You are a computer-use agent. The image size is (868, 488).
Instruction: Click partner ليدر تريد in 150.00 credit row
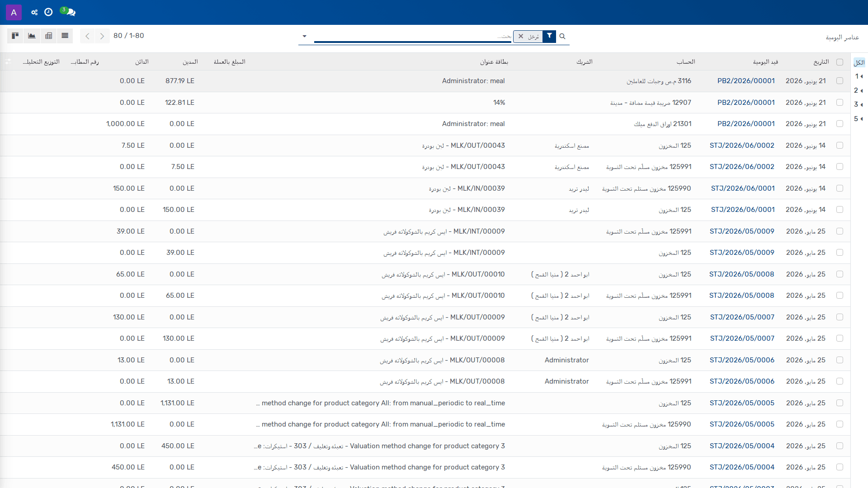[x=579, y=188]
